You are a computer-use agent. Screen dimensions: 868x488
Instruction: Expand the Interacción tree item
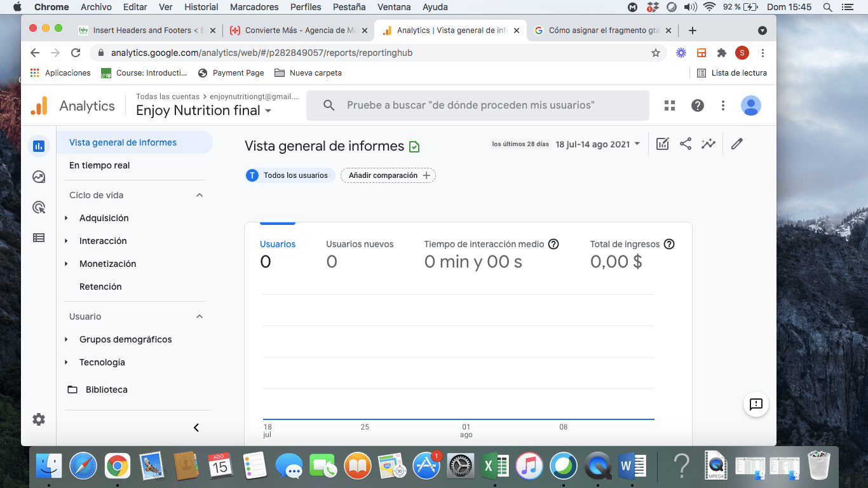pos(66,241)
